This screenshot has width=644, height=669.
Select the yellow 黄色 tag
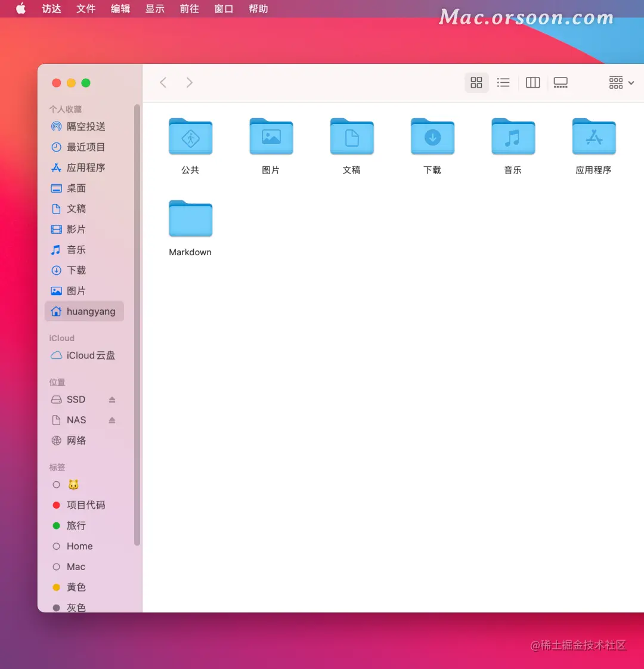coord(85,587)
